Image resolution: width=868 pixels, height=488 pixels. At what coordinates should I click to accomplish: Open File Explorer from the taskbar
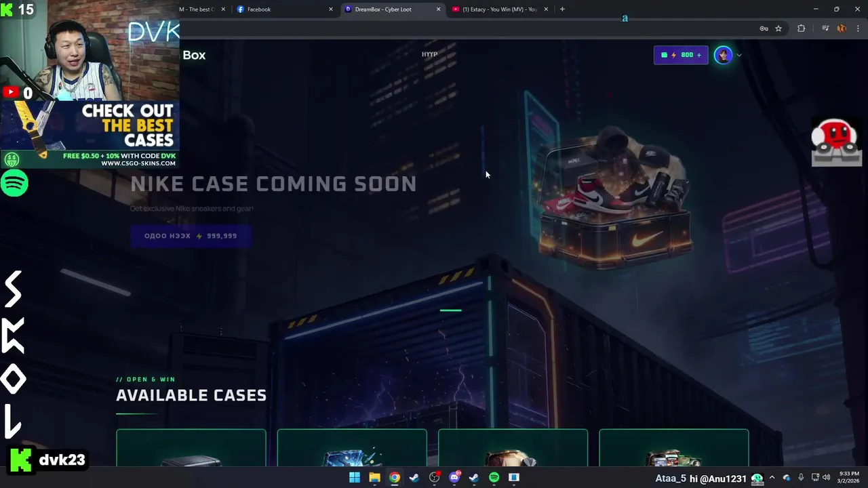click(x=374, y=478)
